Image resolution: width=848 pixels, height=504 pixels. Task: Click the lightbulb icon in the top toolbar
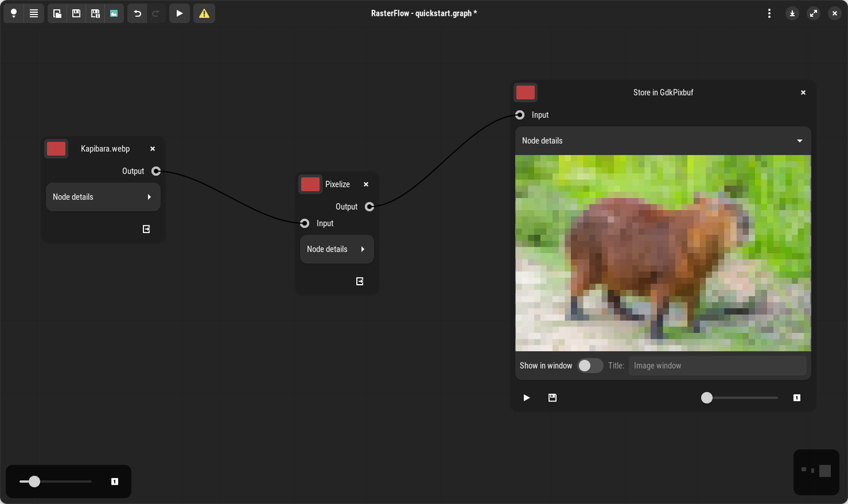click(13, 13)
